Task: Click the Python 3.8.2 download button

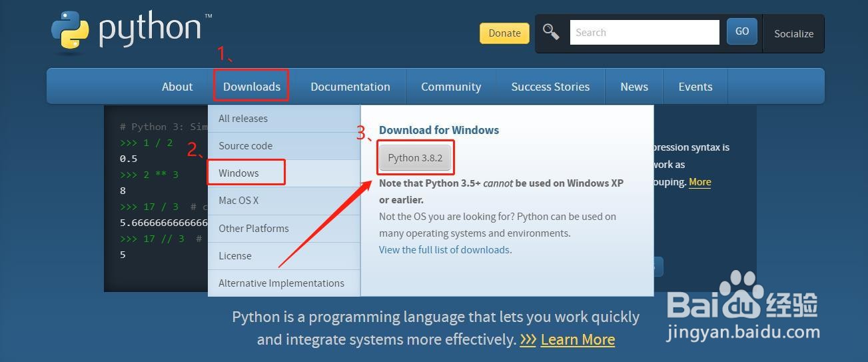Action: pyautogui.click(x=415, y=158)
